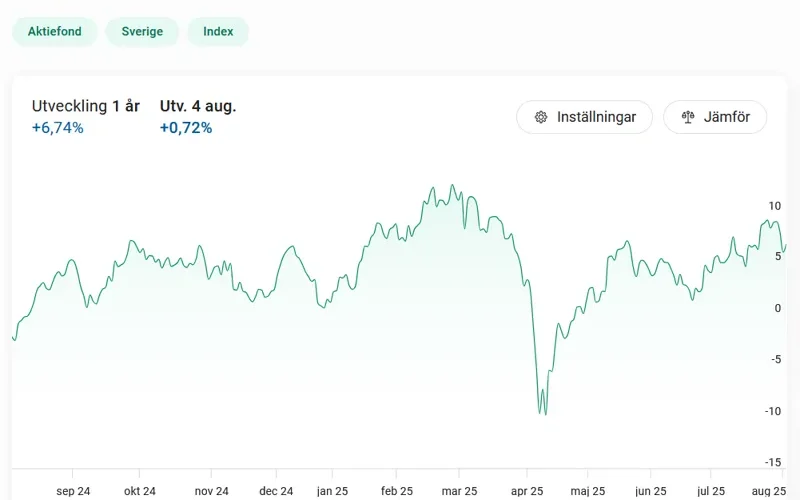The height and width of the screenshot is (500, 800).
Task: Click the Utv. 4 aug. label
Action: point(198,106)
